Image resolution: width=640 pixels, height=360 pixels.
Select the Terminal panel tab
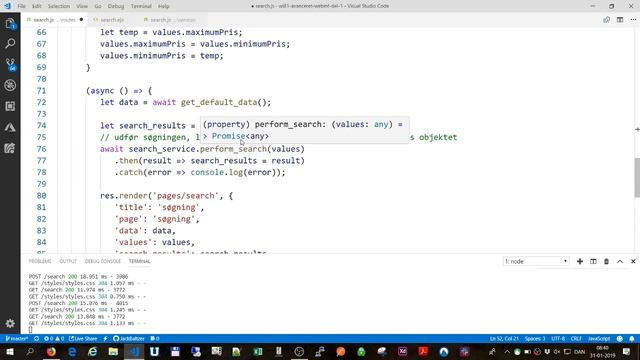click(x=140, y=261)
